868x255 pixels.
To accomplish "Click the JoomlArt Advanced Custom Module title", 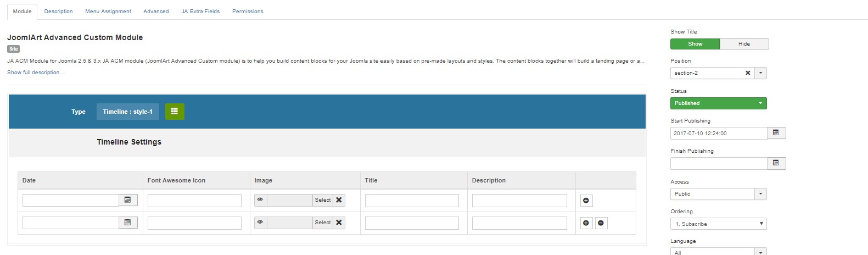I will pyautogui.click(x=75, y=37).
